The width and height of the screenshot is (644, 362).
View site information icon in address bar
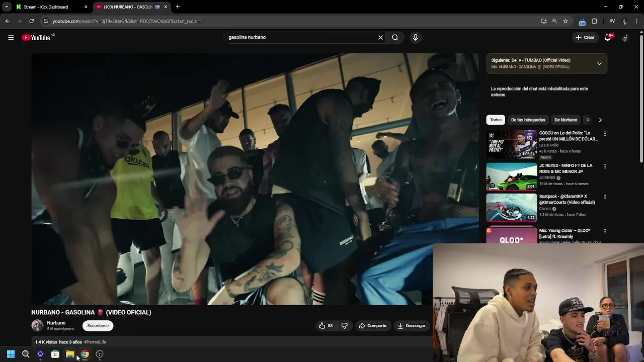point(46,21)
